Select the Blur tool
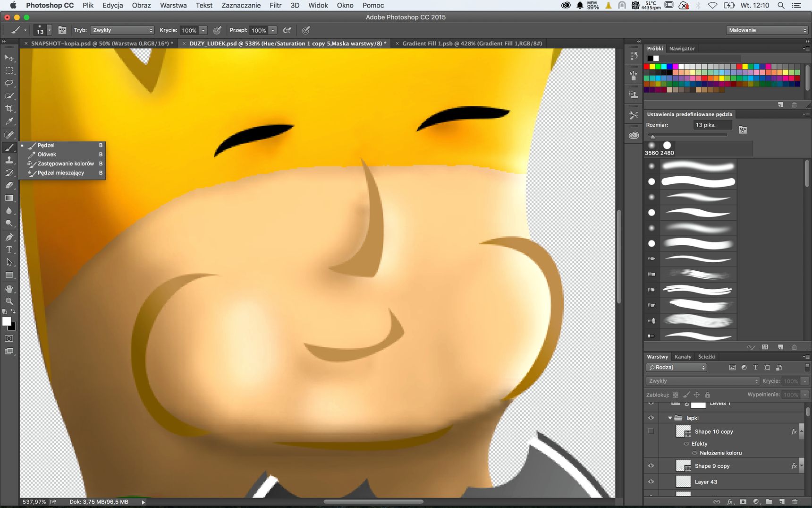812x508 pixels. [9, 211]
